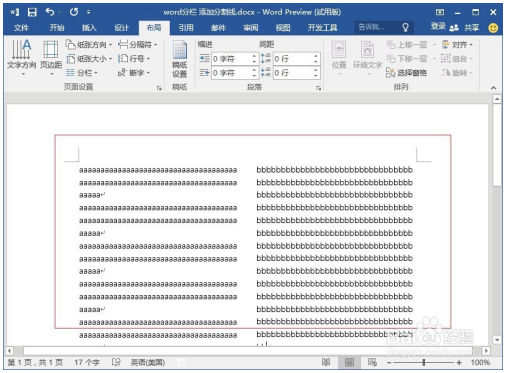Open 稿纸设置 manuscript paper settings

pyautogui.click(x=179, y=59)
